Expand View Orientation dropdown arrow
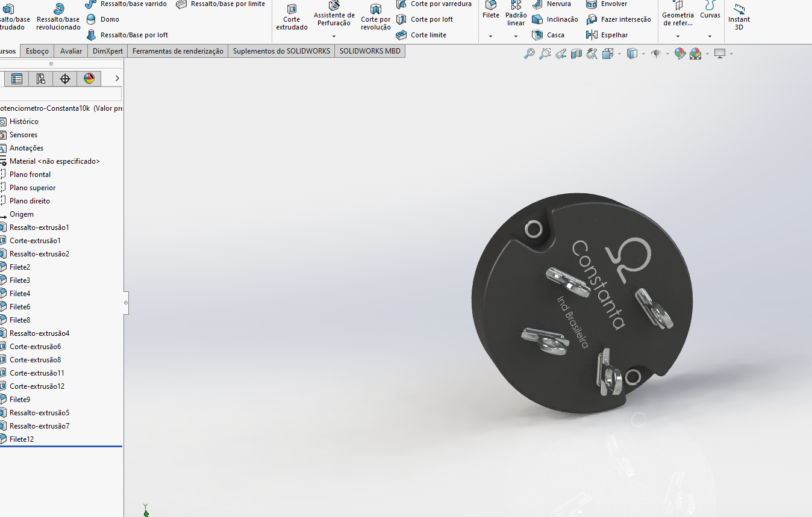 [620, 54]
